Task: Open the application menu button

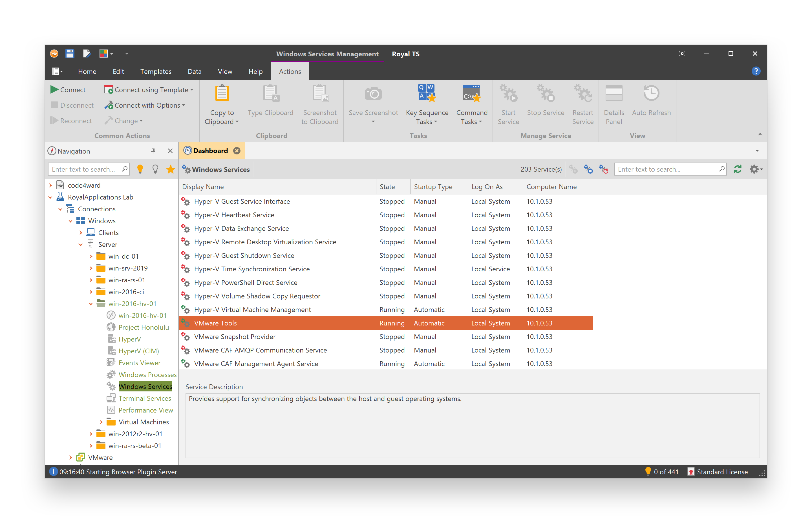Action: [x=57, y=71]
